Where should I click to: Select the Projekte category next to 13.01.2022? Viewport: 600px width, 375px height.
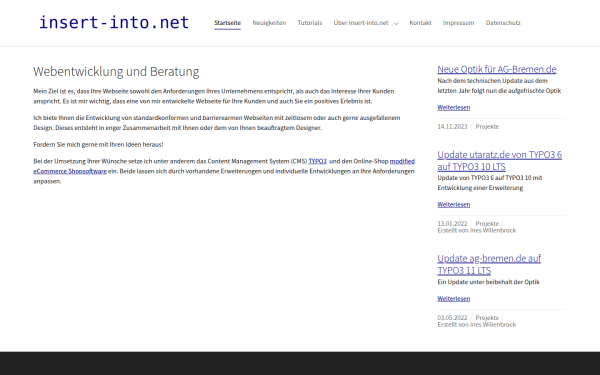[x=487, y=223]
